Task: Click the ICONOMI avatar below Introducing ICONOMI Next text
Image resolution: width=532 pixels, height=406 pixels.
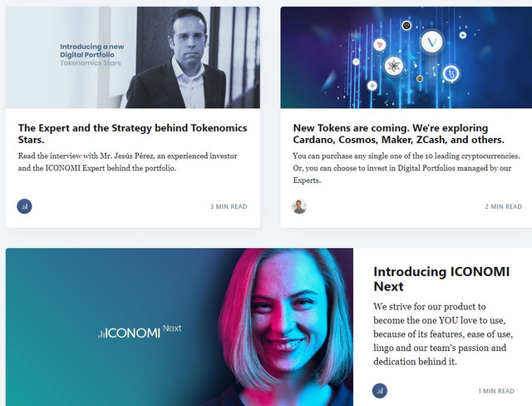Action: pyautogui.click(x=380, y=391)
